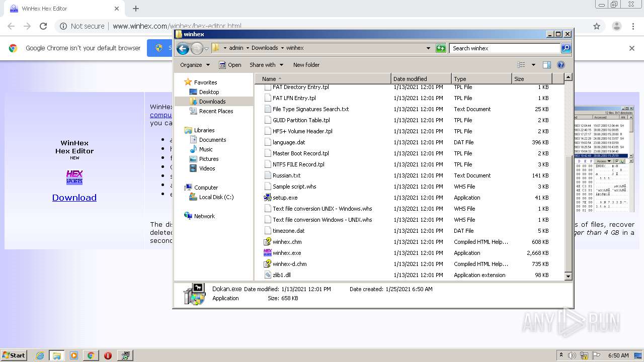Select Sample script.whs file
Screen dimensions: 644x362
(294, 187)
